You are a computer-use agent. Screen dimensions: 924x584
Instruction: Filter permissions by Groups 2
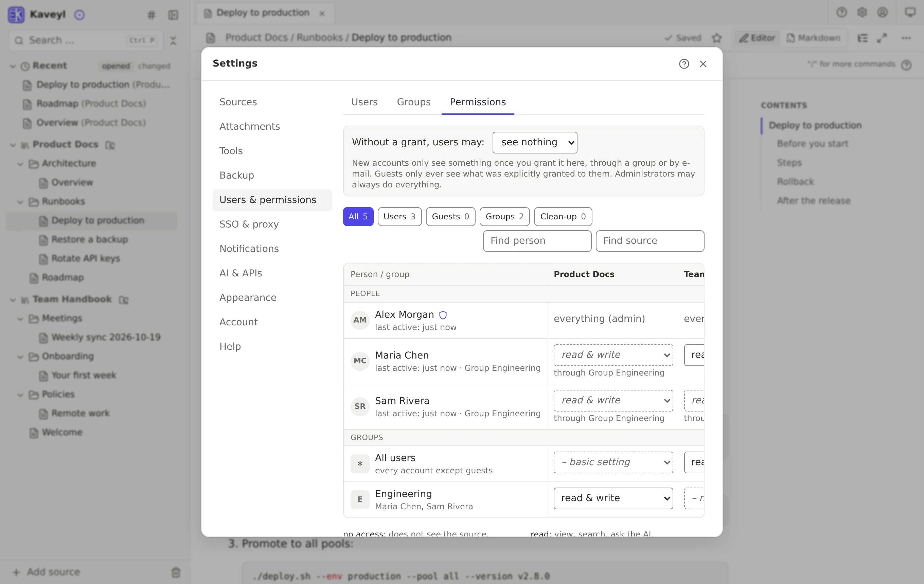click(504, 217)
